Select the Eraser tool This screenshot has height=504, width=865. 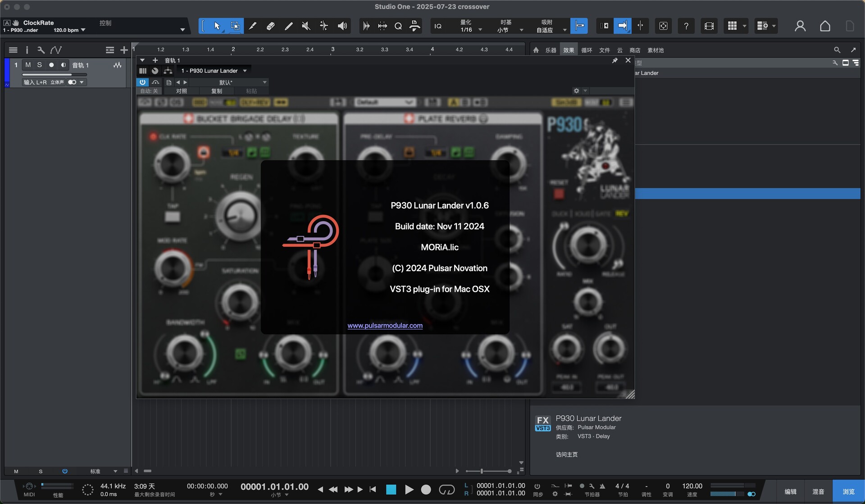270,26
